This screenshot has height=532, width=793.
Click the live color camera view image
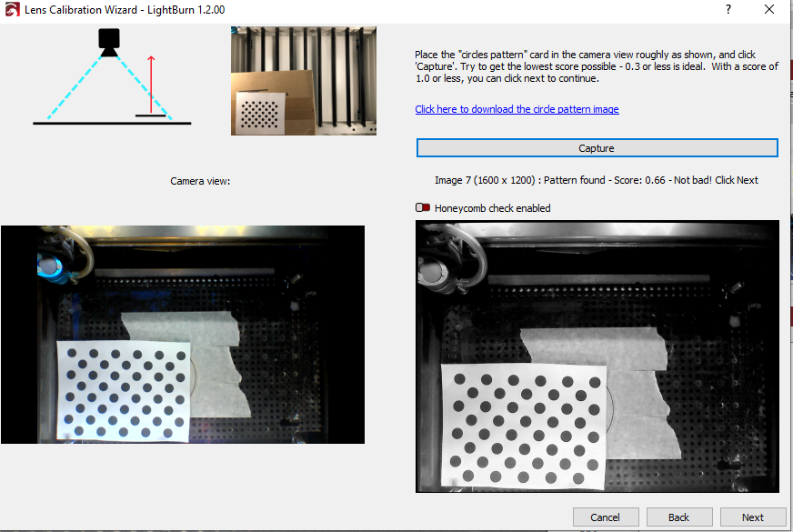[x=183, y=335]
